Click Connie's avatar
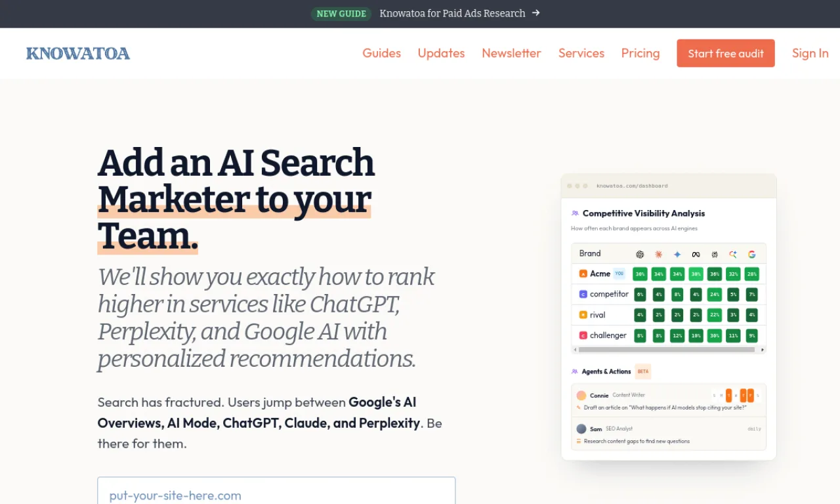Image resolution: width=840 pixels, height=504 pixels. 581,396
